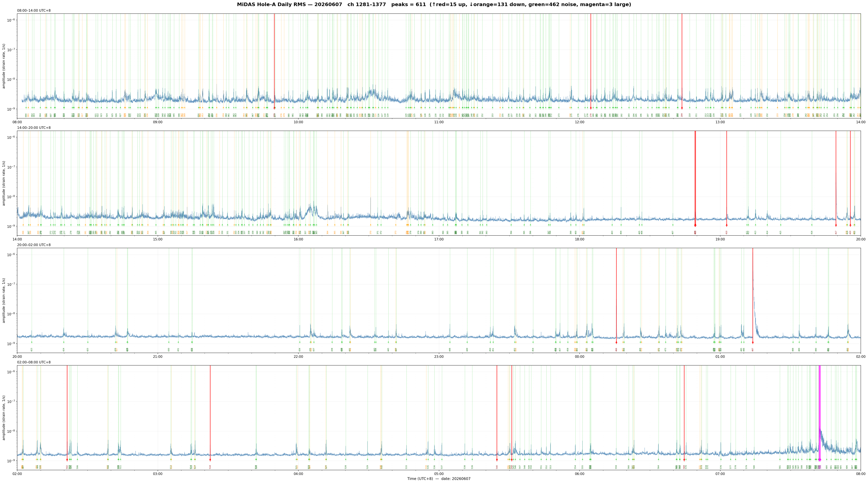The height and width of the screenshot is (483, 868).
Task: Click the "17:00" time tick label
Action: coord(439,239)
